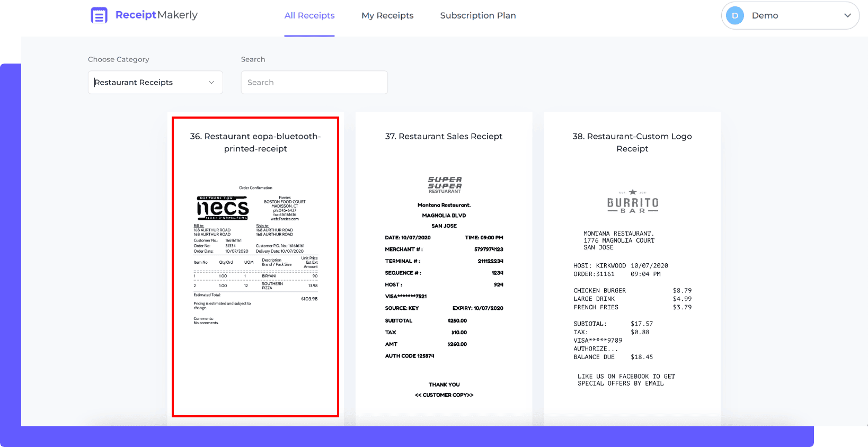
Task: Click the Choose Category label
Action: [119, 59]
